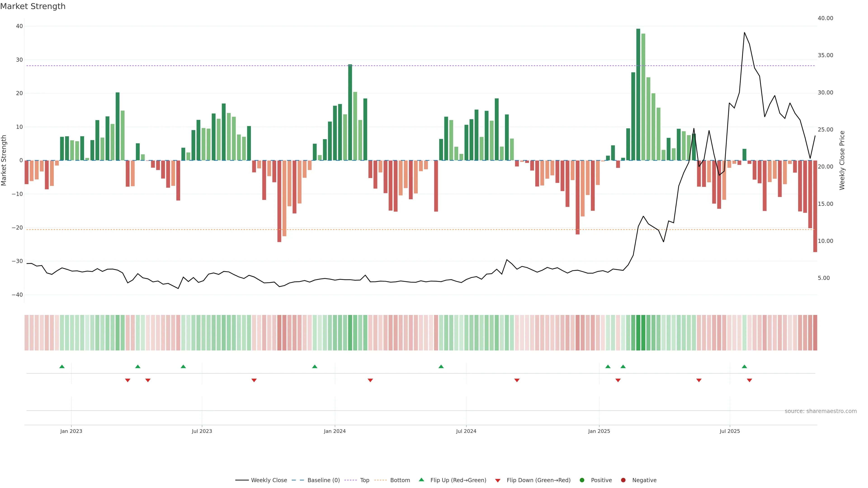Click last red flip-down triangle after Jul 2025
This screenshot has width=868, height=488.
[x=749, y=380]
